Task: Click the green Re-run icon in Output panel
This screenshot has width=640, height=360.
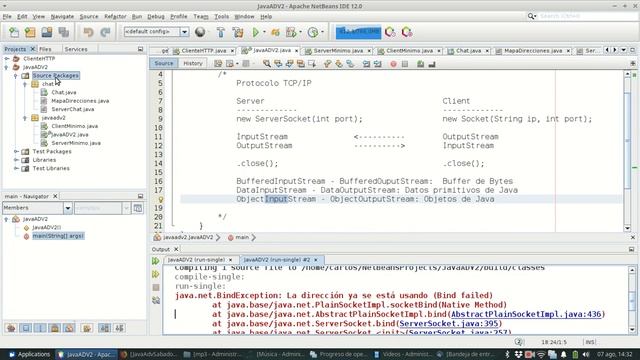Action: pos(156,261)
